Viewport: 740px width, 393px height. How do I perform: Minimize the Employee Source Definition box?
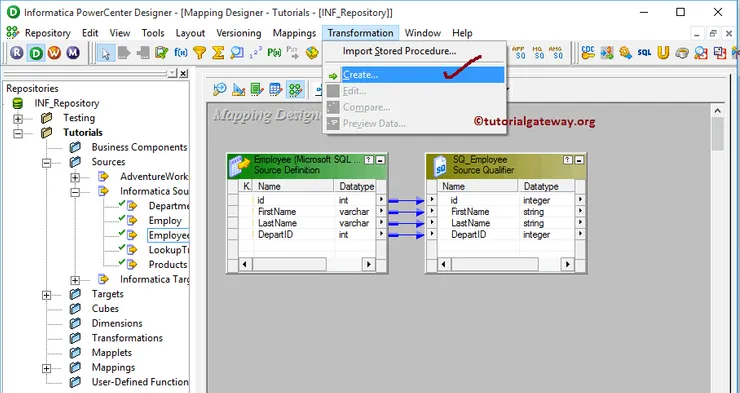(380, 160)
